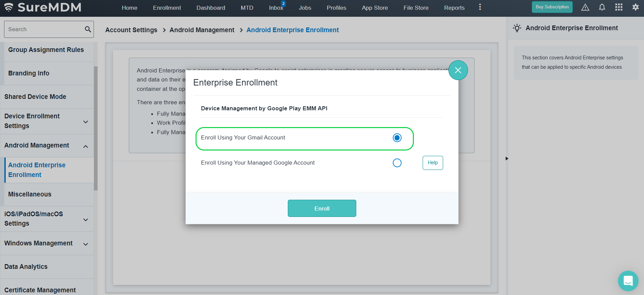Screen dimensions: 644x295
Task: Open the Enrollment menu
Action: coord(167,8)
